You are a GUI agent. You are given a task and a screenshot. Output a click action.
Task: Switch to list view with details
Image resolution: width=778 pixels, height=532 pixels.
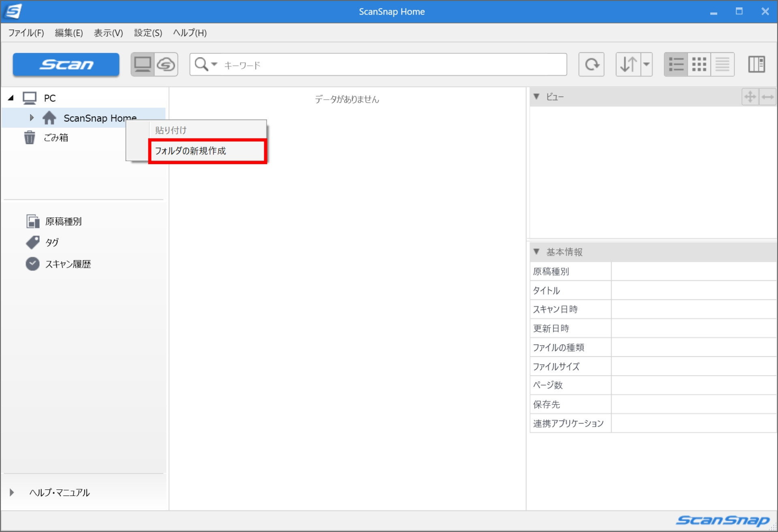tap(676, 64)
